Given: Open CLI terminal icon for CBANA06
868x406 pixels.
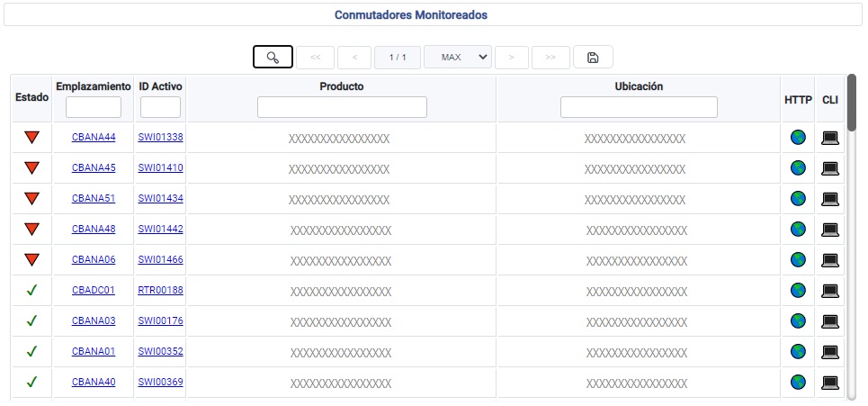Looking at the screenshot, I should (830, 260).
